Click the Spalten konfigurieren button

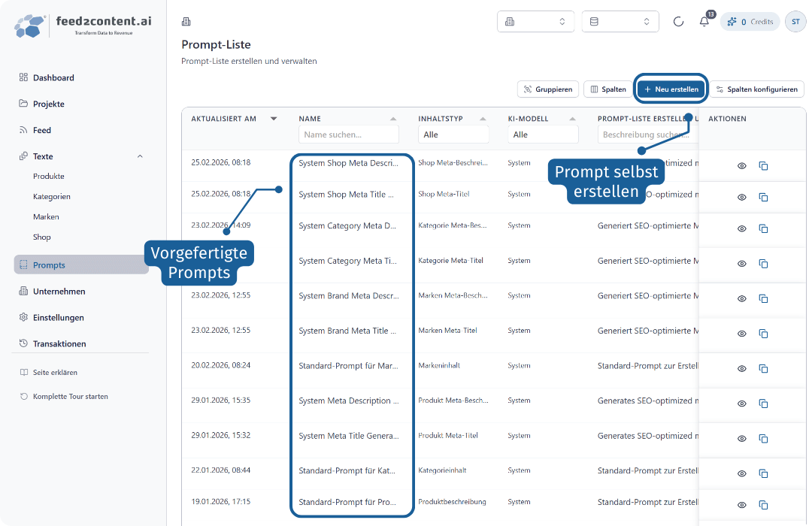[x=756, y=89]
